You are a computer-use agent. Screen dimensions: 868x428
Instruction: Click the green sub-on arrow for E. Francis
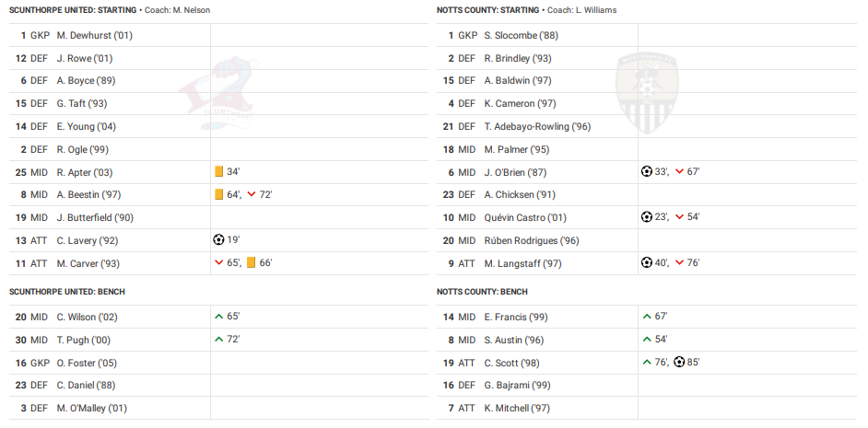coord(647,317)
